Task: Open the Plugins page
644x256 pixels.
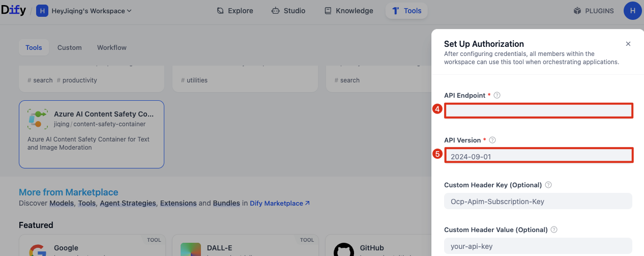Action: tap(593, 11)
